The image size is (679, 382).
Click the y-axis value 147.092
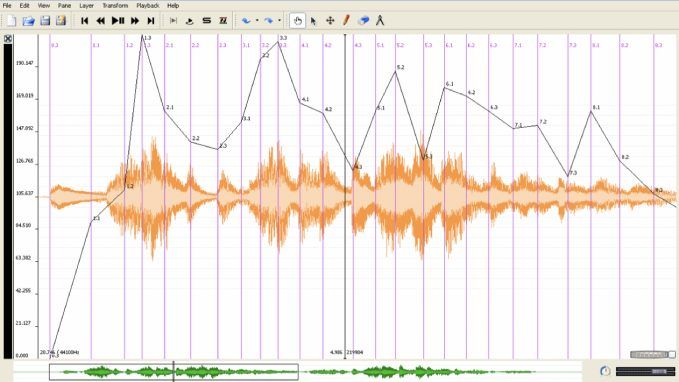pyautogui.click(x=24, y=129)
